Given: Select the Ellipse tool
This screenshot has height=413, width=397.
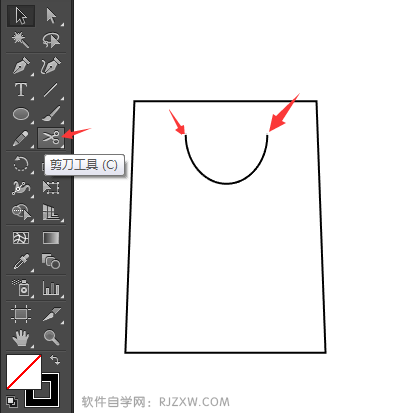Looking at the screenshot, I should coord(21,114).
